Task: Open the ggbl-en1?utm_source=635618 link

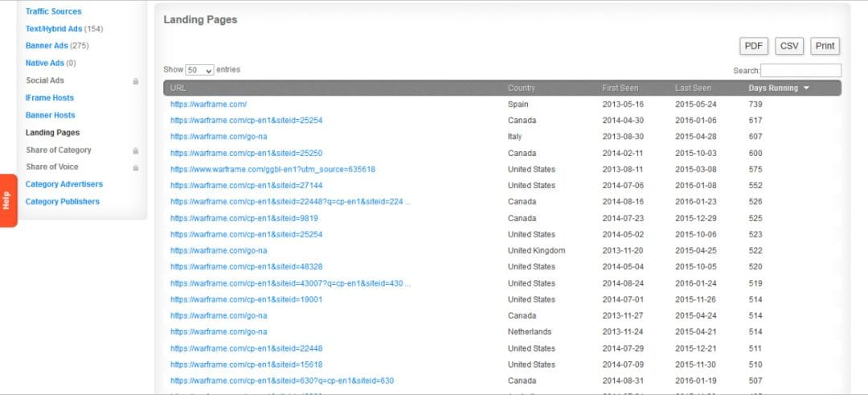Action: click(x=273, y=169)
